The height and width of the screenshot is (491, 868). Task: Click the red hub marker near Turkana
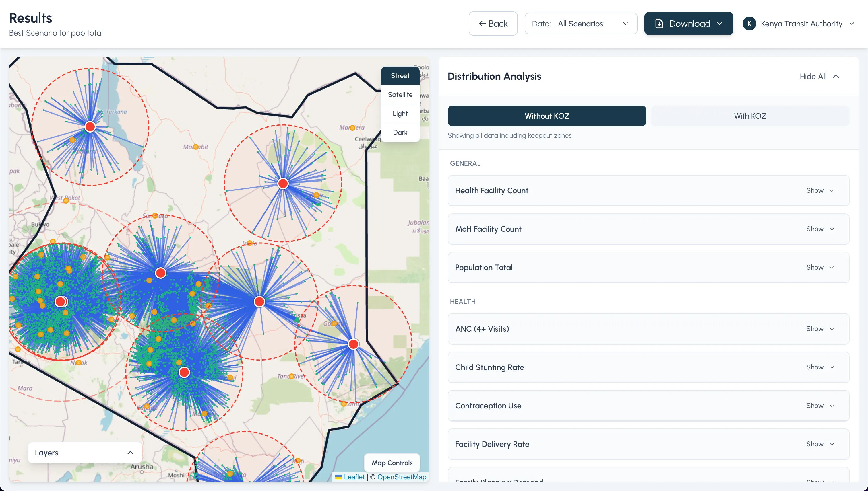pyautogui.click(x=90, y=127)
